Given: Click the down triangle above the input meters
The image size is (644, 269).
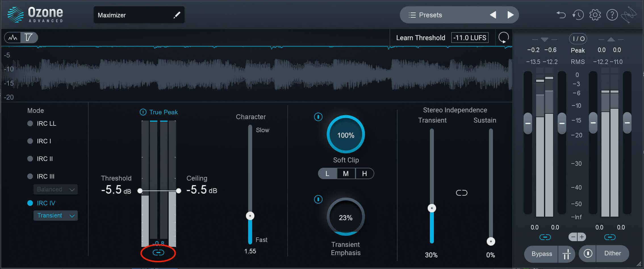Looking at the screenshot, I should [x=544, y=40].
